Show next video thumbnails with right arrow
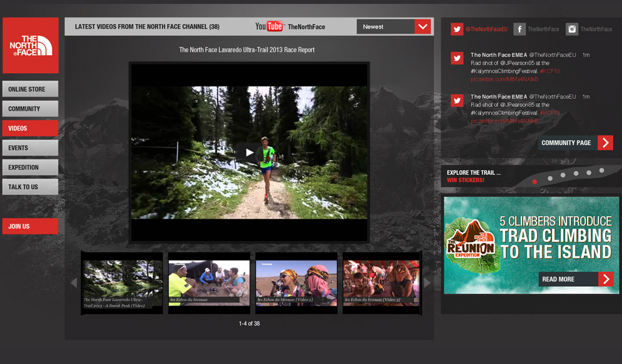This screenshot has width=622, height=364. (427, 282)
